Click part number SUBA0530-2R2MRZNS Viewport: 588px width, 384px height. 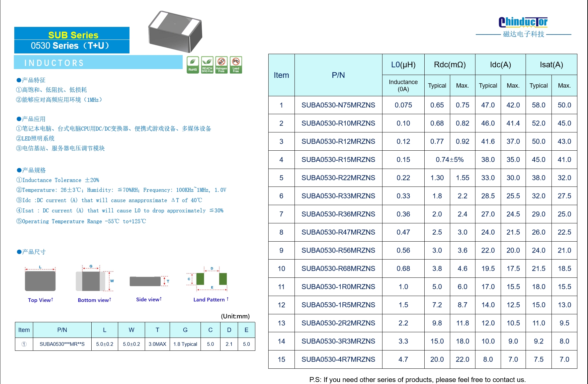pyautogui.click(x=338, y=323)
